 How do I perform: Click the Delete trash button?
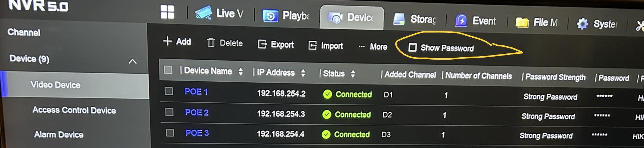tap(225, 43)
